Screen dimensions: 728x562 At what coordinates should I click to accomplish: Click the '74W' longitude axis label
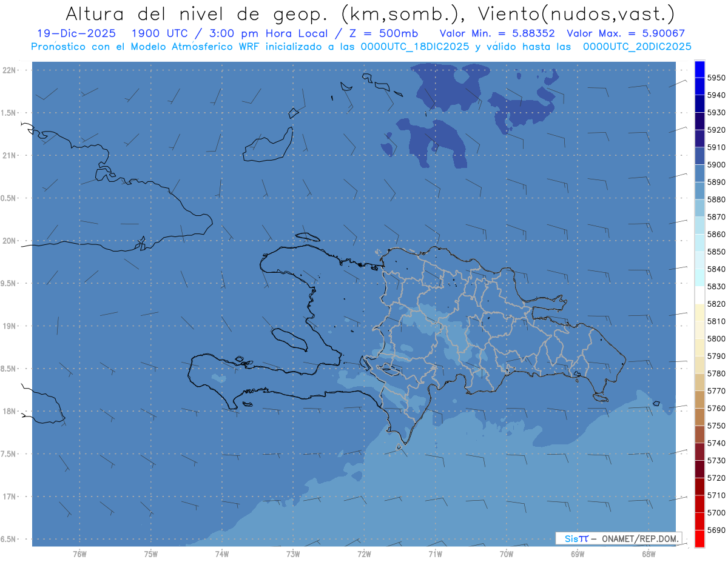pyautogui.click(x=221, y=554)
